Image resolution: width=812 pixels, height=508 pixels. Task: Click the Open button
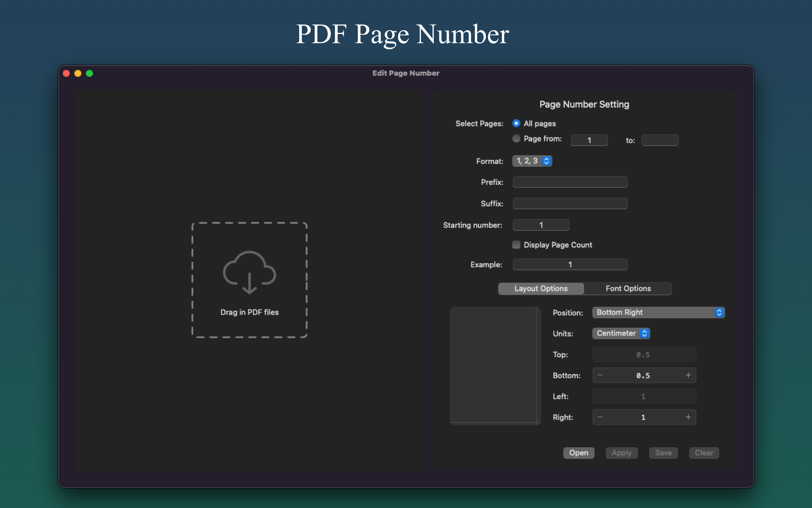point(579,453)
